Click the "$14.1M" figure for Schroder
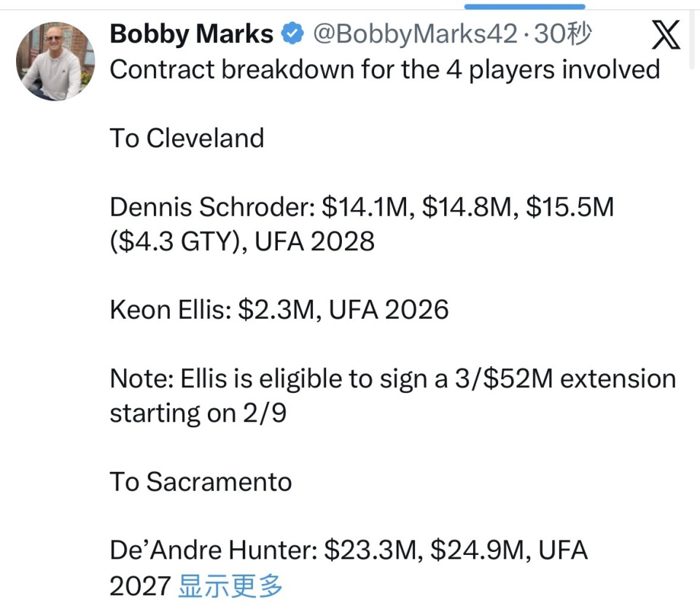 pyautogui.click(x=366, y=207)
